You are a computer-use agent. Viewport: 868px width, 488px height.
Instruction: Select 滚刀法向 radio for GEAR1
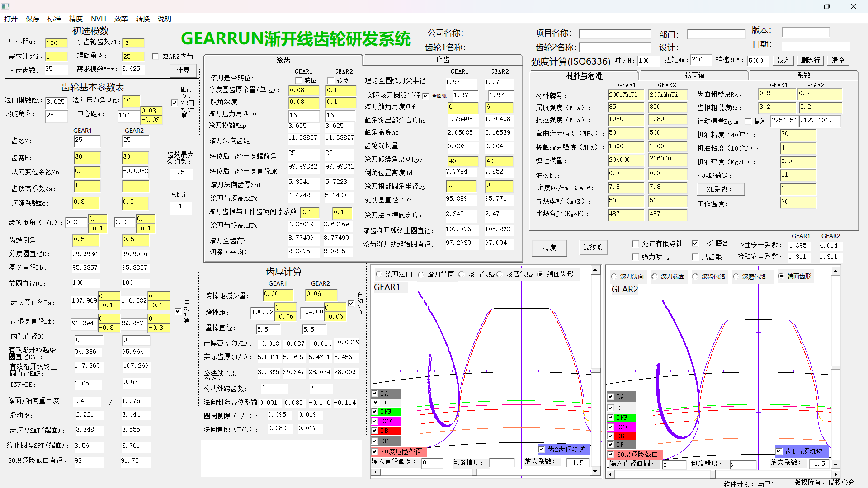(379, 274)
